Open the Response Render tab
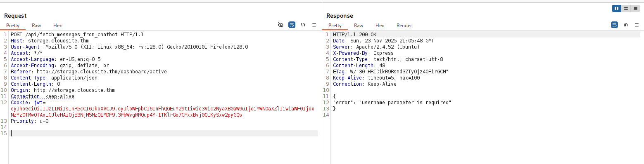 404,26
